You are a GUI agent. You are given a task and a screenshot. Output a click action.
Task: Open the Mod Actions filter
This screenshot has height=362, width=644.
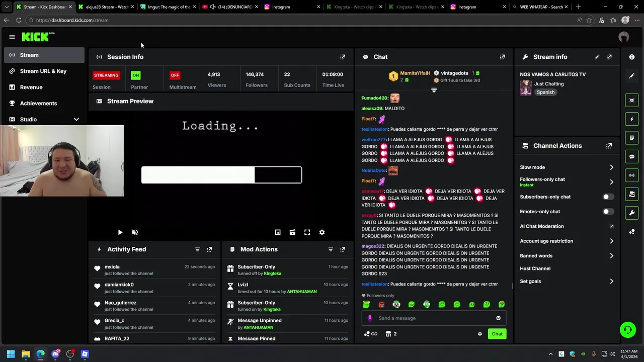[331, 249]
